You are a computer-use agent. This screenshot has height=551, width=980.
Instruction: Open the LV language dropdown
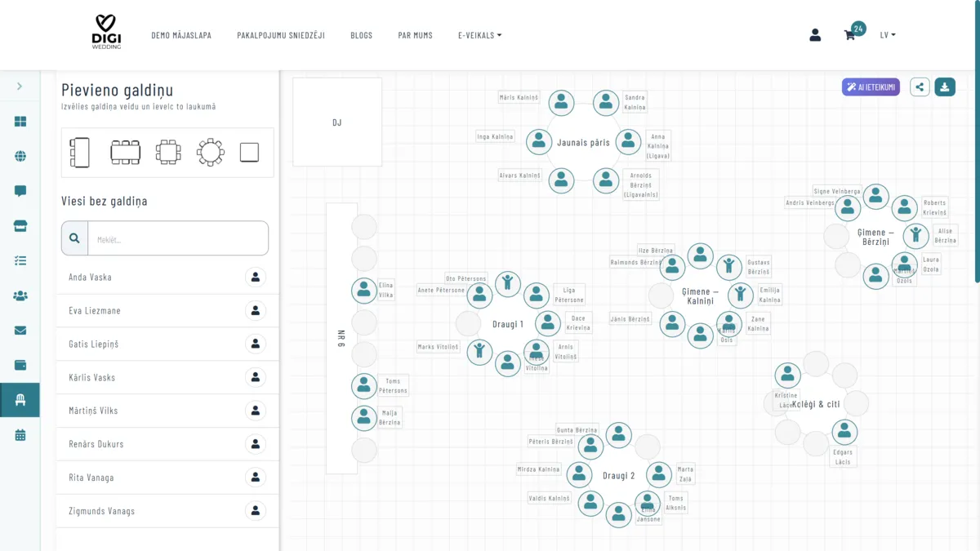[x=887, y=35]
